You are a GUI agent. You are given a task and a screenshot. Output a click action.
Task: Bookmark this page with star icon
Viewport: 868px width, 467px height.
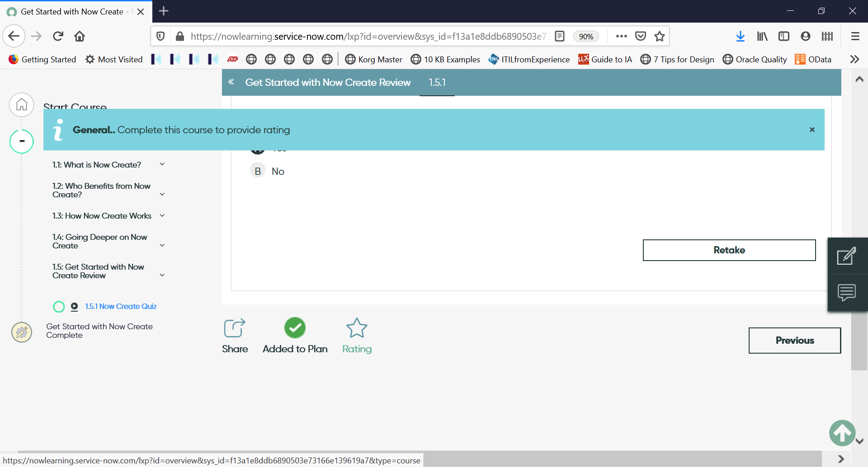point(660,36)
